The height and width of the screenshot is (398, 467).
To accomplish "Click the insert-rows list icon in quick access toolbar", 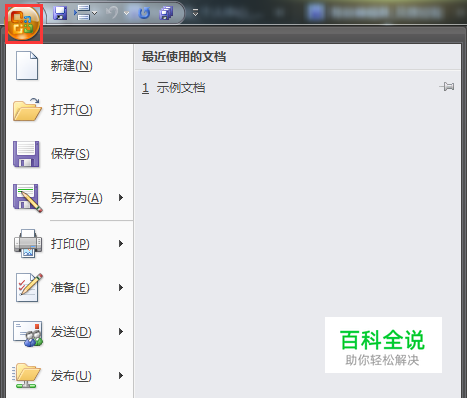I will click(82, 13).
